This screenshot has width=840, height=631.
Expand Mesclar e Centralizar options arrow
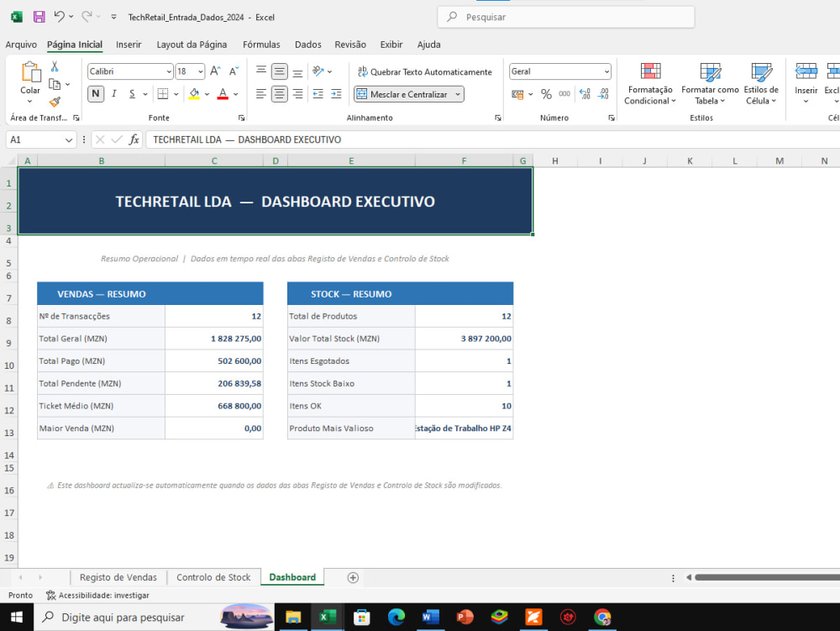(x=458, y=94)
